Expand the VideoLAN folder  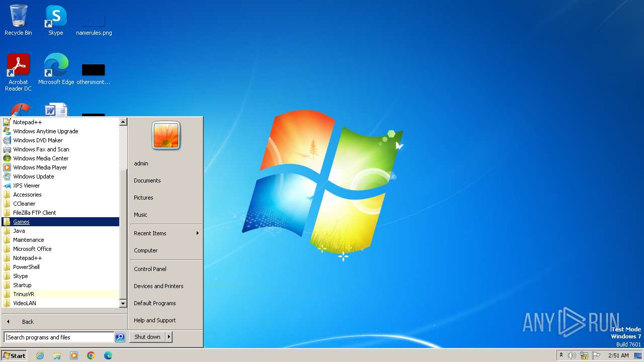[x=60, y=303]
